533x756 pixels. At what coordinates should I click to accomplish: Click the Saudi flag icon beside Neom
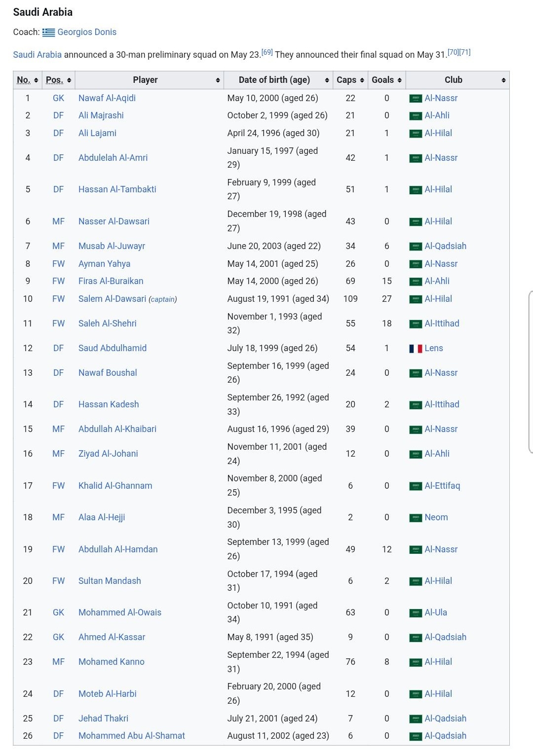pyautogui.click(x=416, y=518)
